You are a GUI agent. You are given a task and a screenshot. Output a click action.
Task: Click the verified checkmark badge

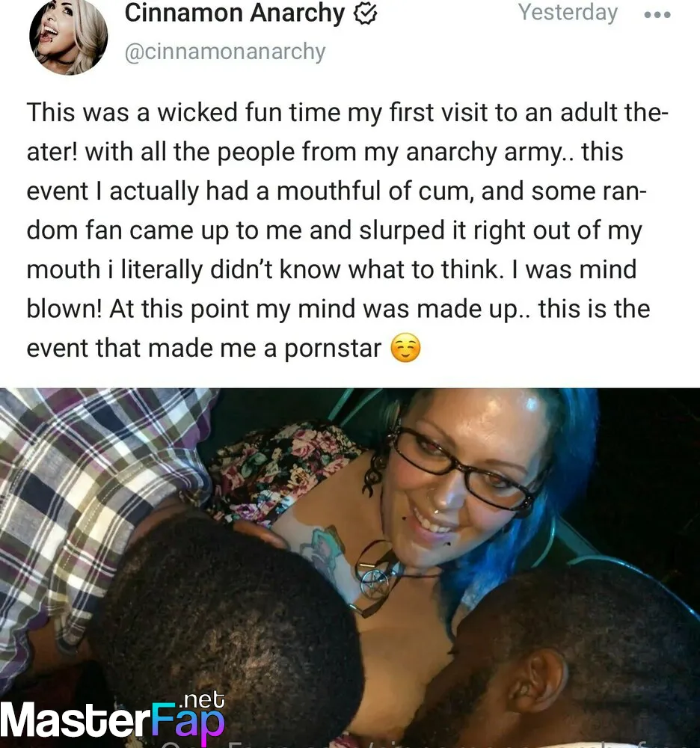[365, 14]
